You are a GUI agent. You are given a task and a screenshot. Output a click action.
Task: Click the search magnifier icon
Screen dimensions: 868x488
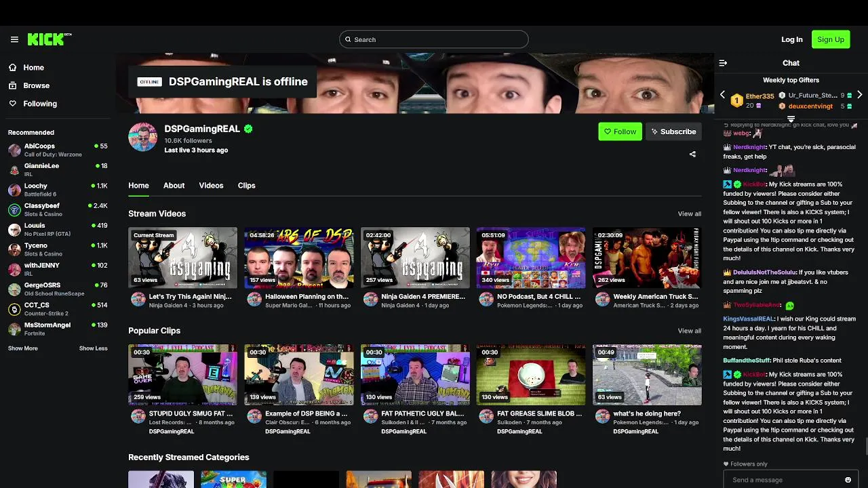(348, 39)
